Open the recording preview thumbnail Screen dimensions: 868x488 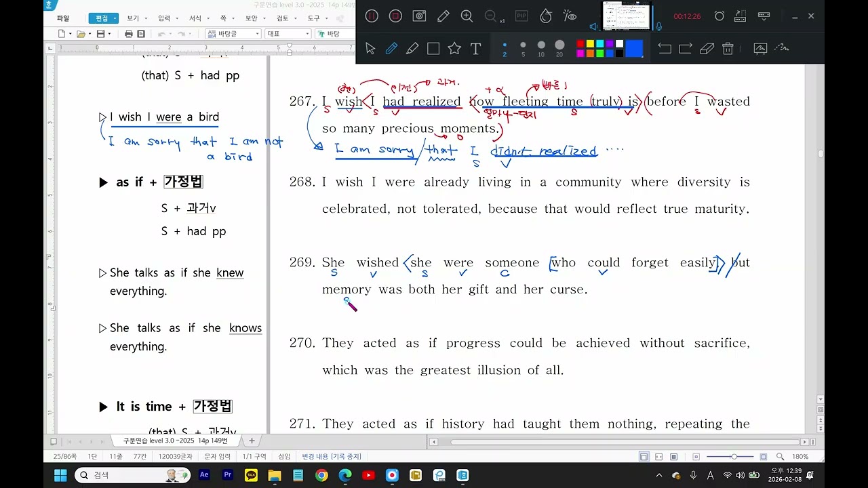[626, 16]
